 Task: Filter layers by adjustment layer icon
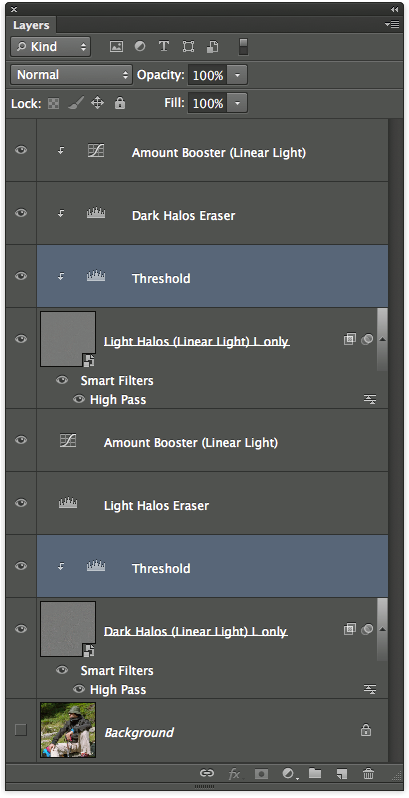[140, 47]
